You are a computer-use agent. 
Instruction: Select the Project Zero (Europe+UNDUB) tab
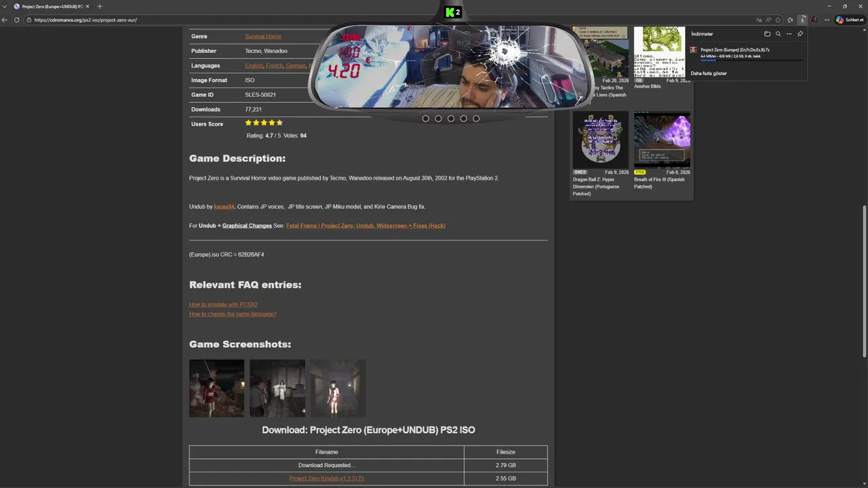[x=52, y=6]
